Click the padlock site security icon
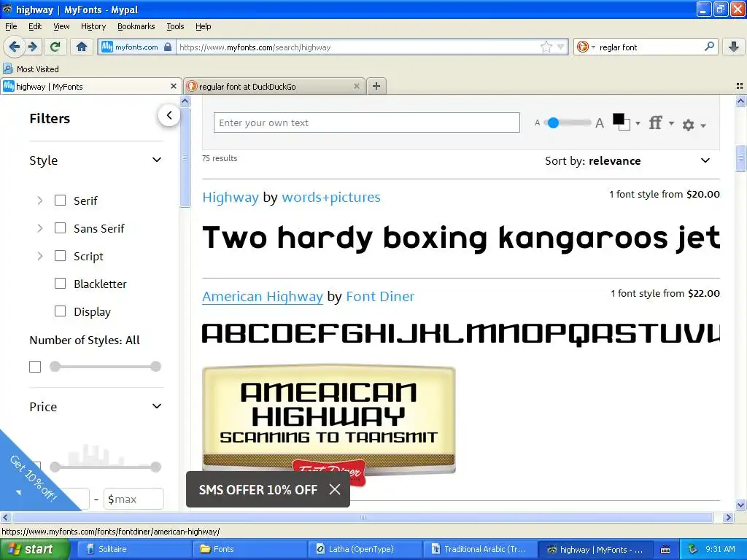Image resolution: width=747 pixels, height=560 pixels. coord(168,47)
